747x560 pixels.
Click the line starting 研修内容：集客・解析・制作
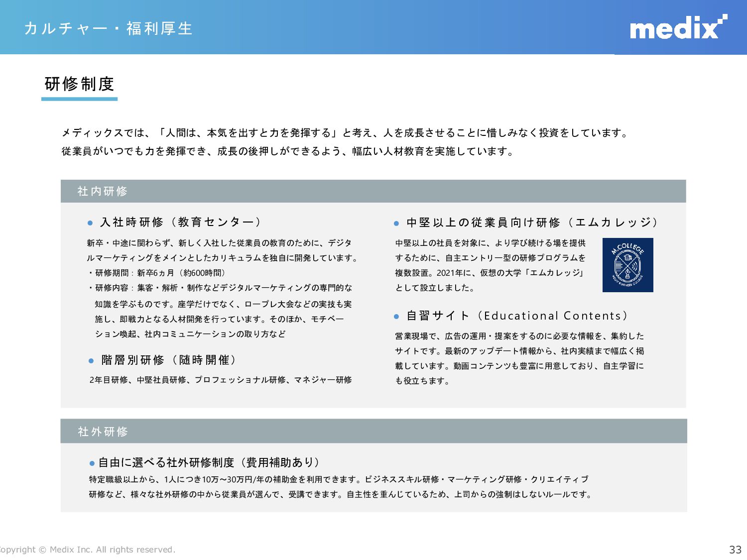(x=220, y=288)
